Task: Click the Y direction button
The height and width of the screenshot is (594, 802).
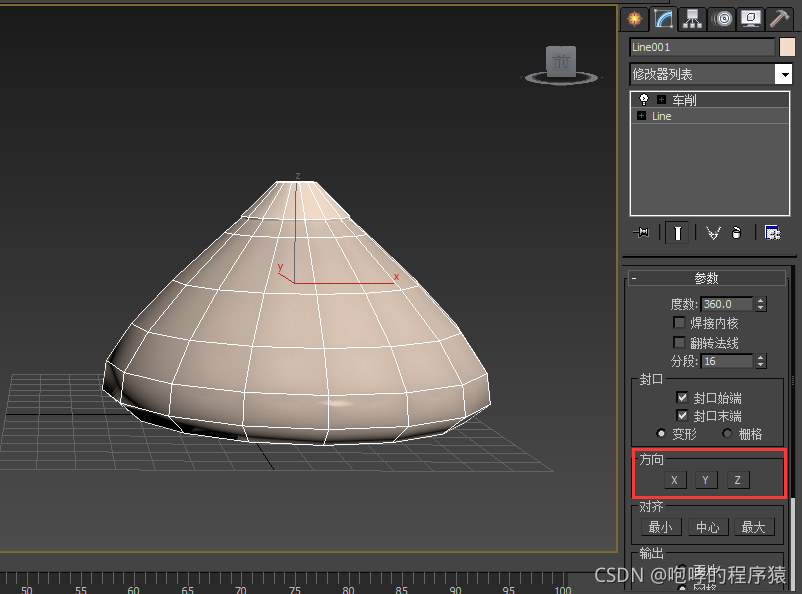Action: point(706,480)
